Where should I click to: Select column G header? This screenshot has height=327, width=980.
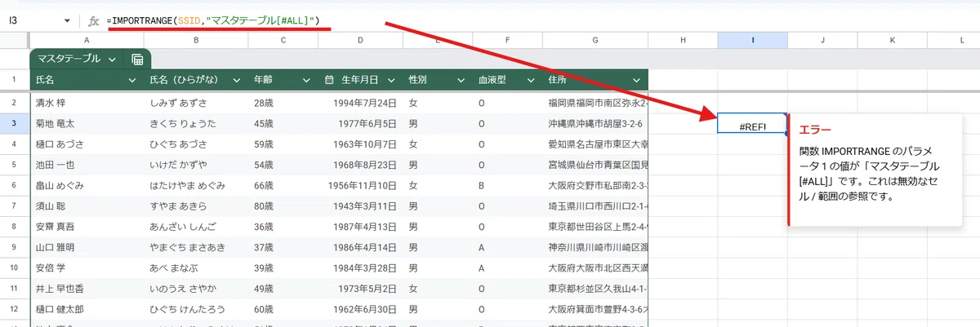click(x=595, y=40)
